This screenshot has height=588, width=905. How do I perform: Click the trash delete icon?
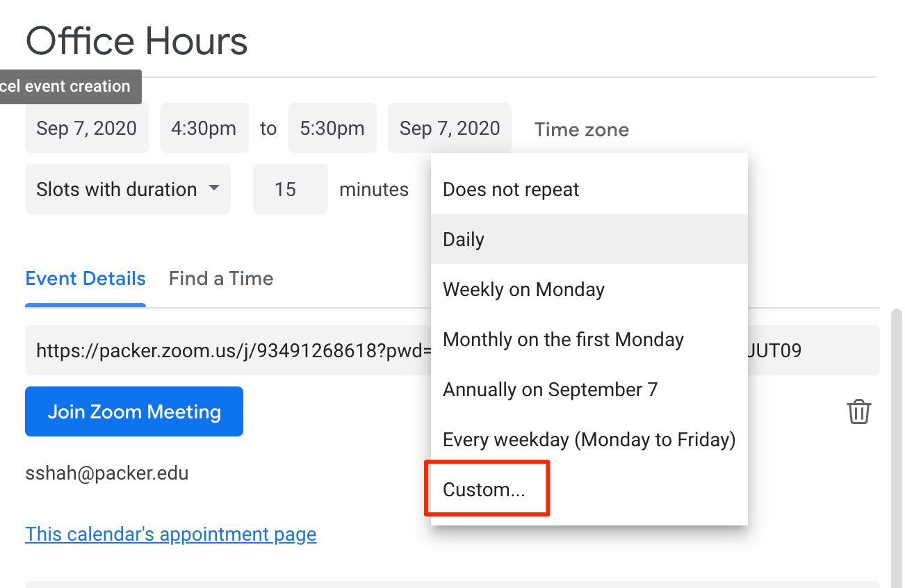click(x=858, y=411)
